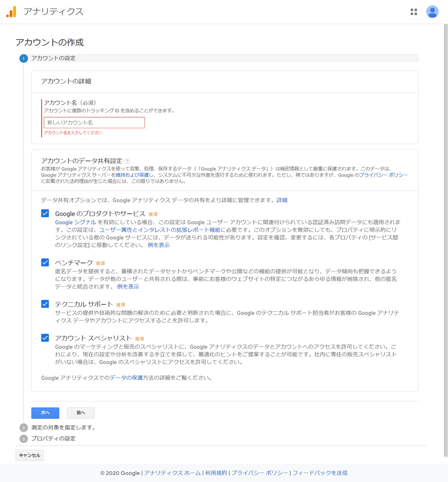448x482 pixels.
Task: Click the フィードバックを送信 footer link
Action: click(x=320, y=473)
